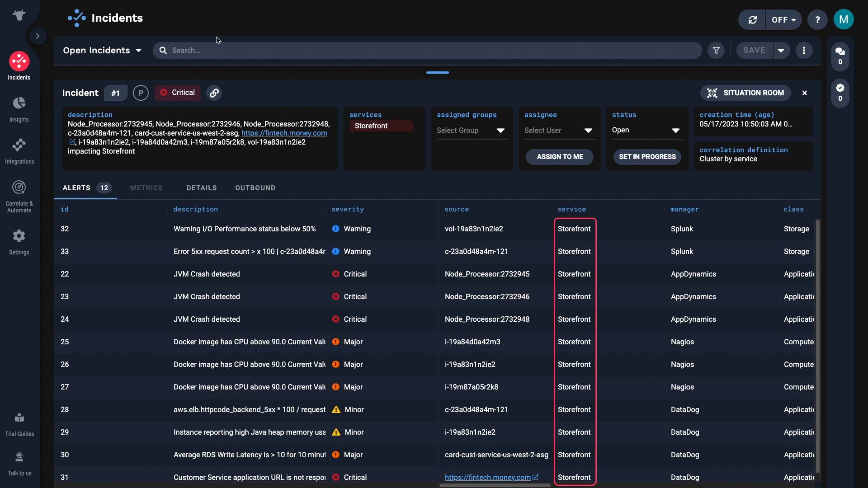
Task: Open the Incidents sidebar section
Action: (x=19, y=66)
